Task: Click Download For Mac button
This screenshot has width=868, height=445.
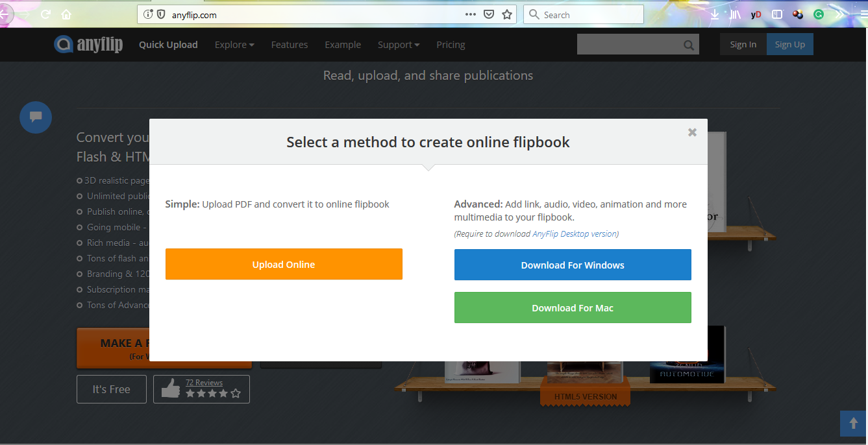Action: pos(573,307)
